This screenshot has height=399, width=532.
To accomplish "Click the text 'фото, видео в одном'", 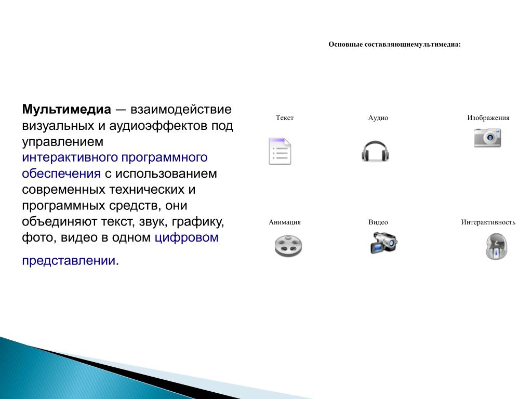I will 86,237.
